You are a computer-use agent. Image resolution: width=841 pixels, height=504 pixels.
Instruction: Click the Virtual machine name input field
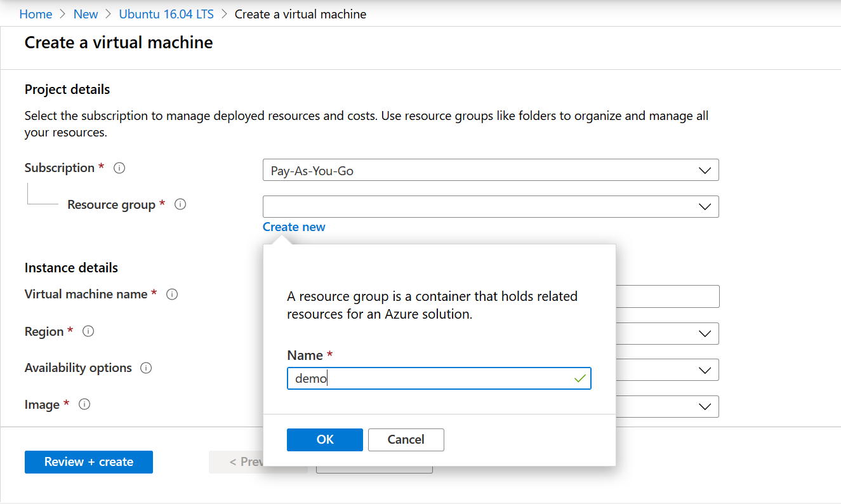(667, 296)
